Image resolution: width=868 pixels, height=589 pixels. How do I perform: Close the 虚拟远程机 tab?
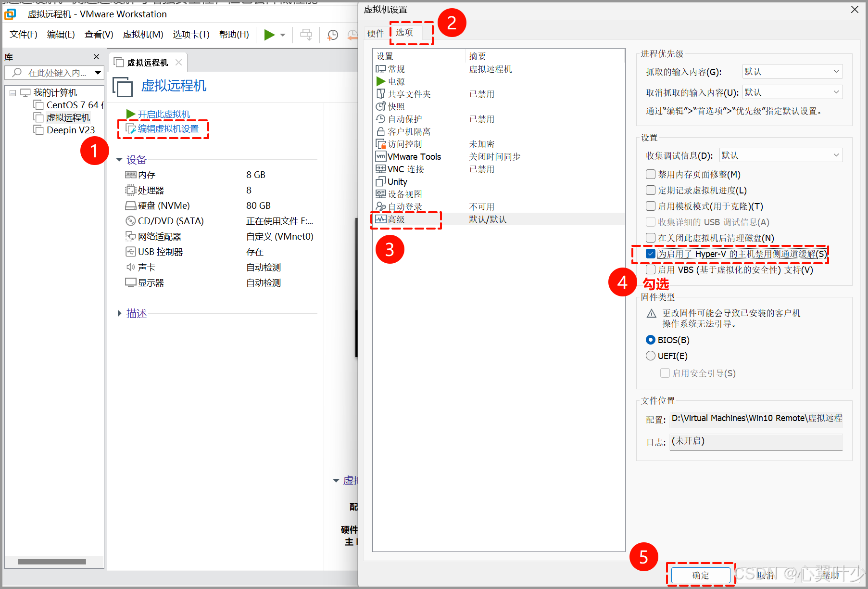pos(179,63)
